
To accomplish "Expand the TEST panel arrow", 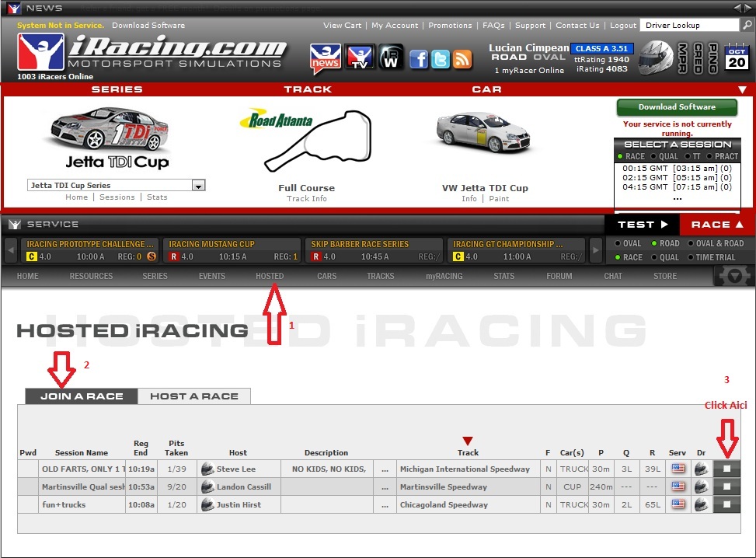I will coord(664,225).
